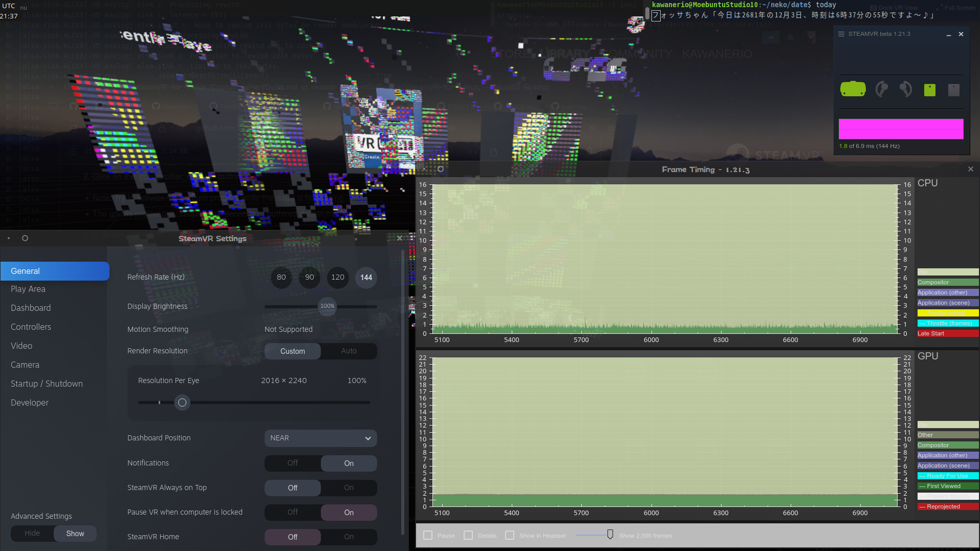Click the GPU Compositor legend swatch

(948, 446)
